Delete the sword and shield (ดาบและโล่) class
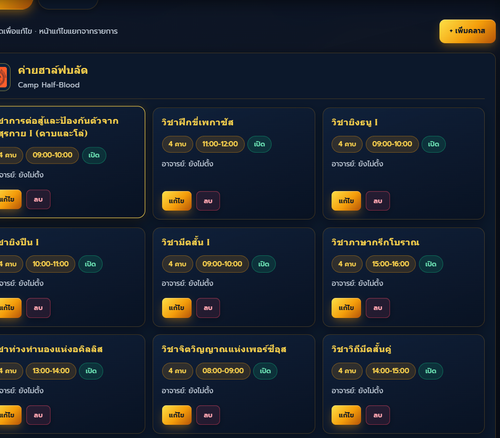500x438 pixels. click(x=38, y=200)
